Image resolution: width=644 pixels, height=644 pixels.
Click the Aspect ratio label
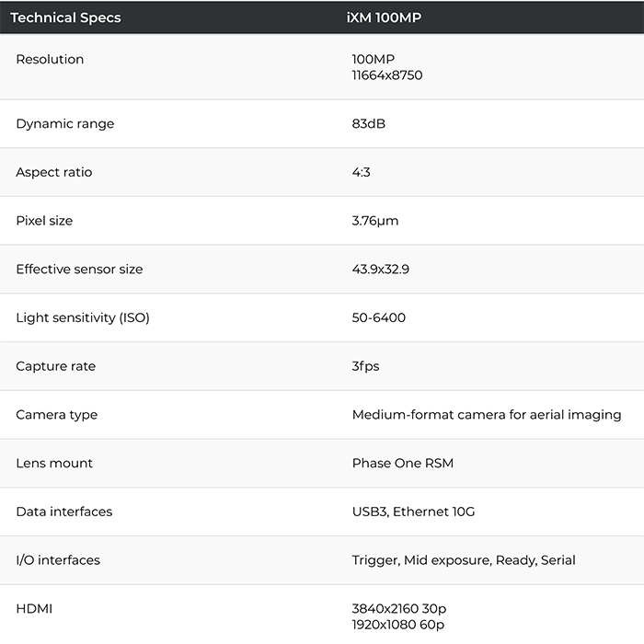point(53,172)
